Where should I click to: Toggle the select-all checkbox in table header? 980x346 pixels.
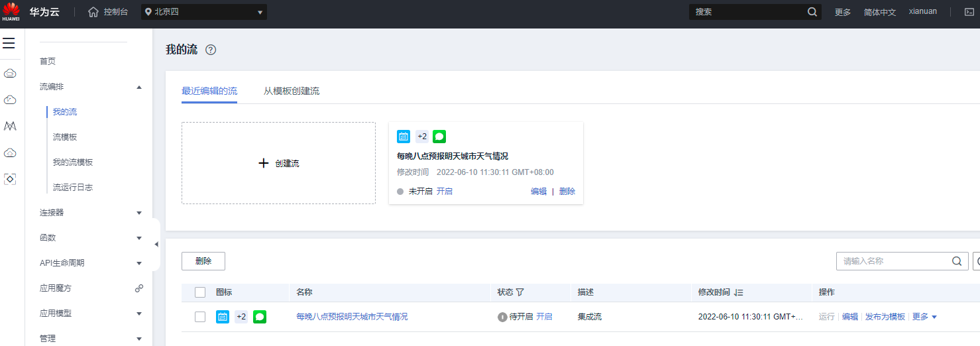point(200,292)
